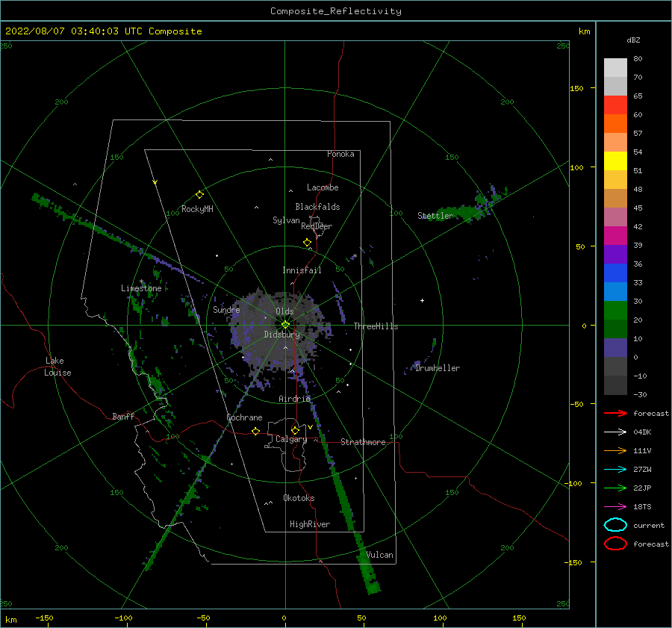This screenshot has height=628, width=672.
Task: Click the purple 36-39 dBZ swatch
Action: 615,255
